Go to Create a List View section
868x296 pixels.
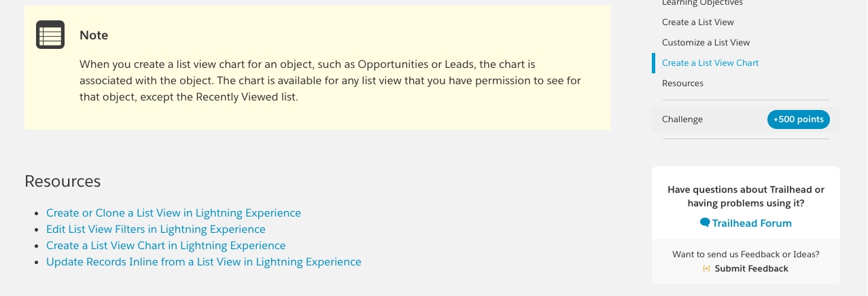tap(697, 22)
